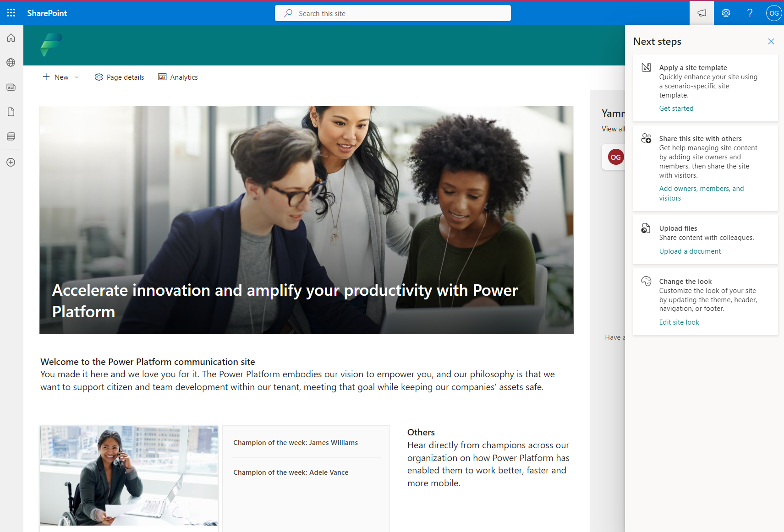
Task: Open Page details in command bar
Action: (x=120, y=77)
